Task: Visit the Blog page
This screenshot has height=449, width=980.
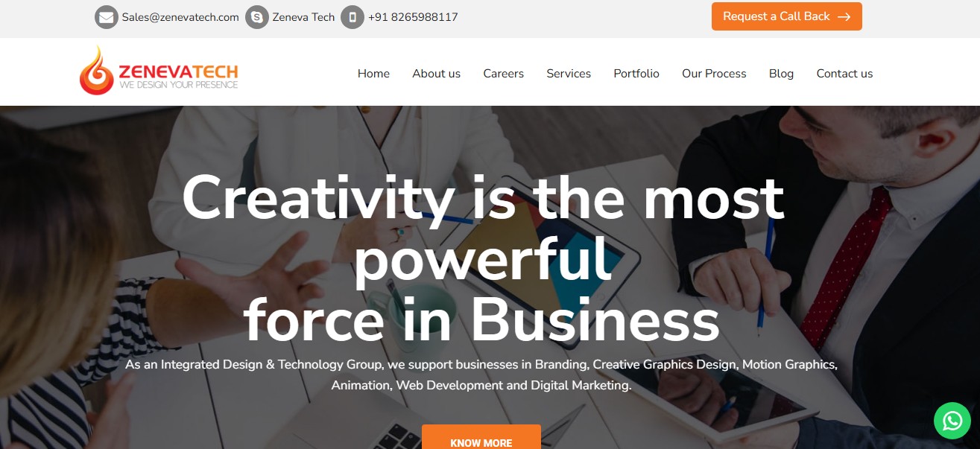Action: 781,73
